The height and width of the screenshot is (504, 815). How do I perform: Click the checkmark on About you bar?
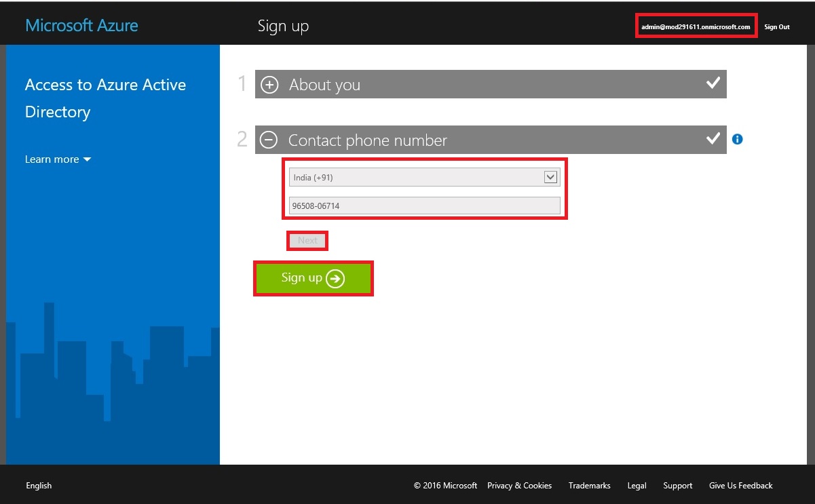(713, 83)
